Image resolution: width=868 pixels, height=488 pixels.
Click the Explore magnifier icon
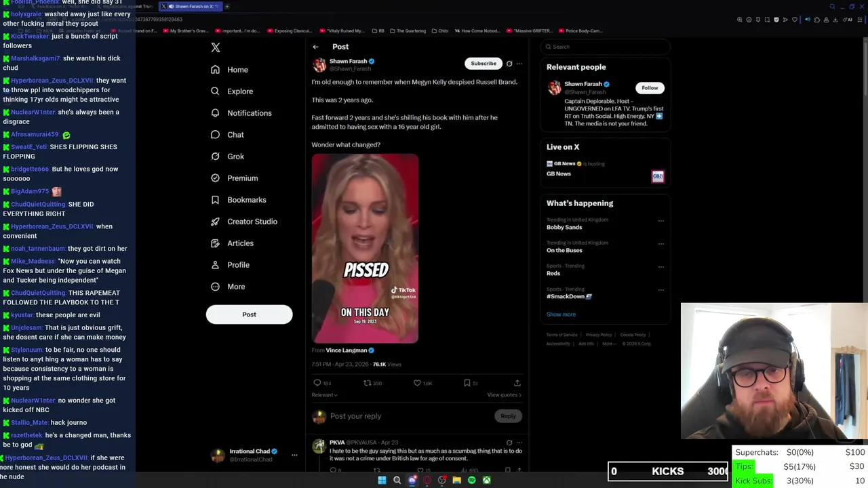click(215, 91)
